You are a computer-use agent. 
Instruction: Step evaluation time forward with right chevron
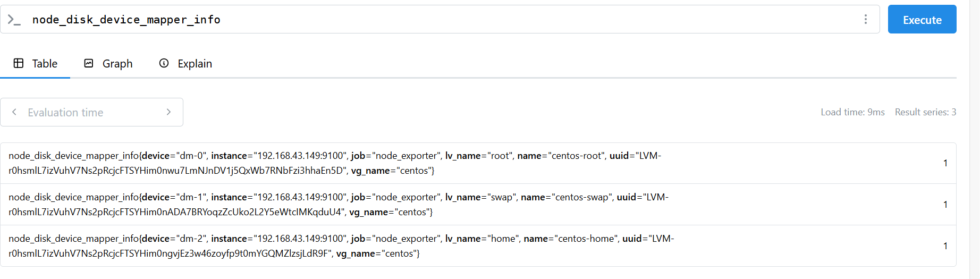coord(168,112)
